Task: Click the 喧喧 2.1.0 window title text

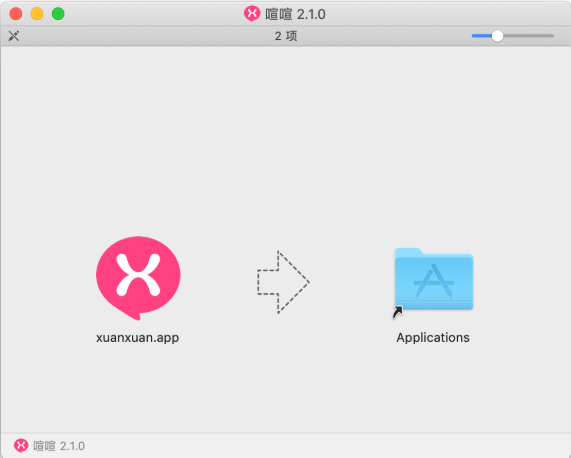Action: pos(295,14)
